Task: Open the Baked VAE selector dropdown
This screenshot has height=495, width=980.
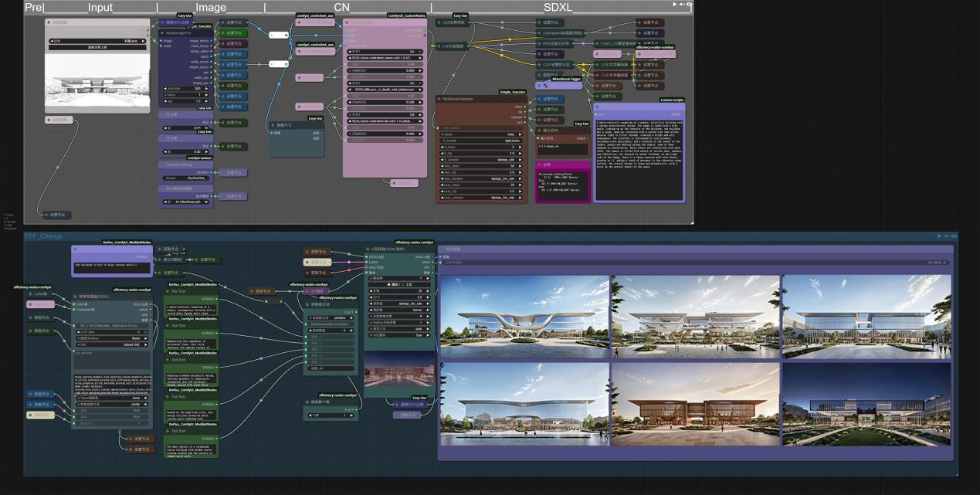Action: pos(111,344)
